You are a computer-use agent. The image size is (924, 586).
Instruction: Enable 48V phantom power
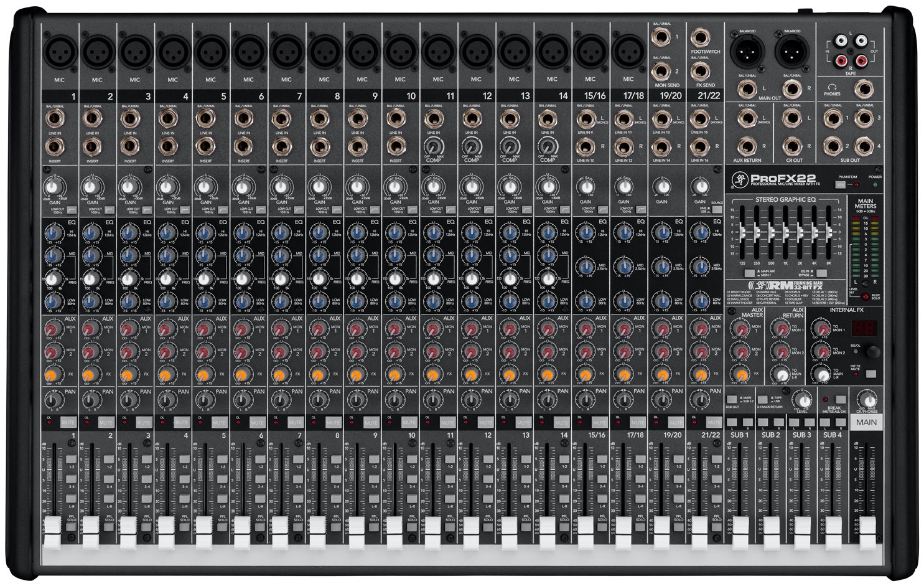coord(840,185)
